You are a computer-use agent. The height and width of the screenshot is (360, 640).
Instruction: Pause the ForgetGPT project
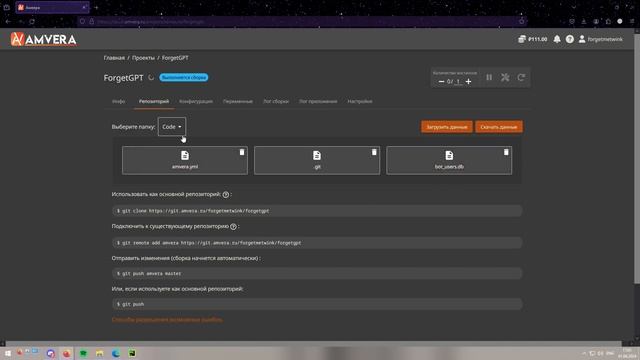pos(489,78)
